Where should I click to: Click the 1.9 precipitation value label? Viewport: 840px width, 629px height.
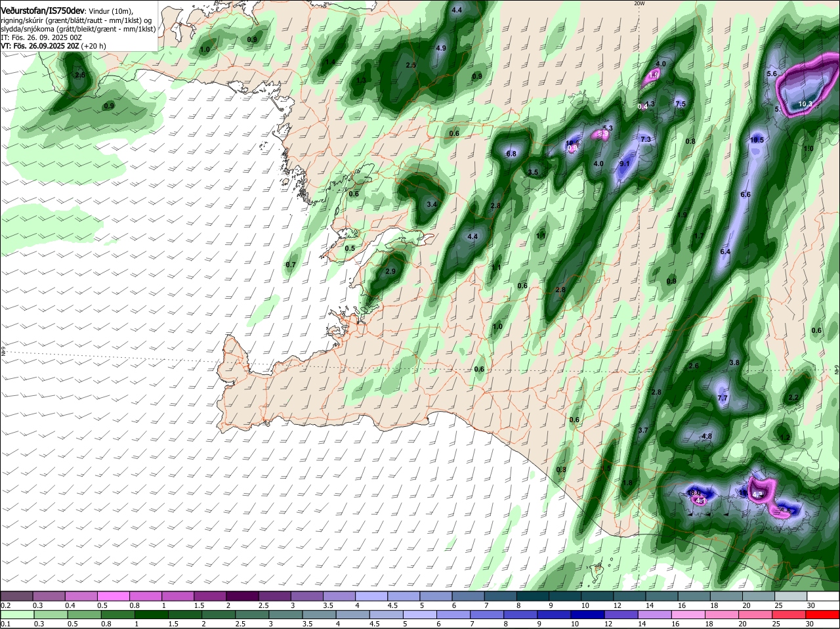tap(682, 215)
